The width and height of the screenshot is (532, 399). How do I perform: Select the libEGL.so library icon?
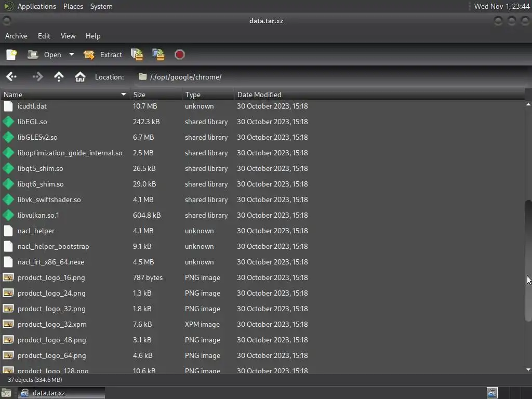(8, 122)
